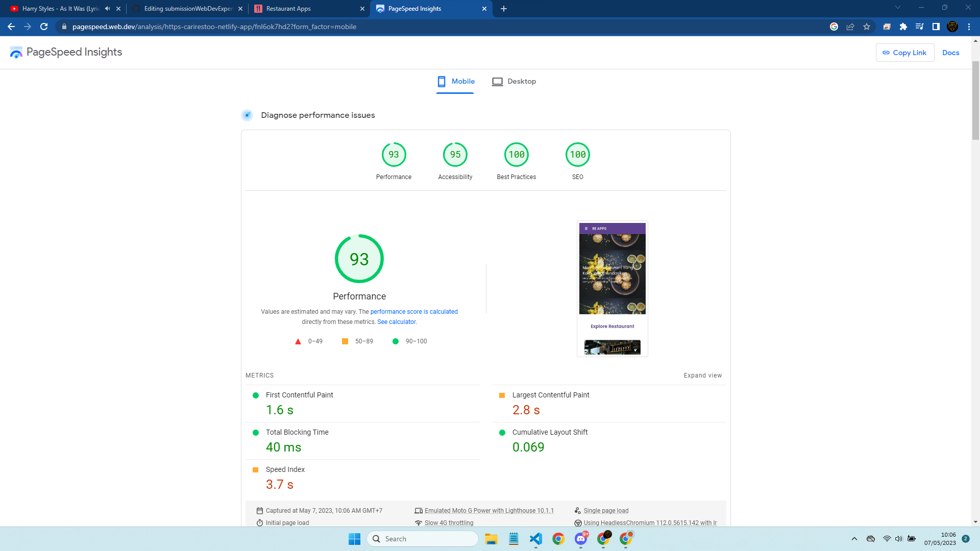This screenshot has width=980, height=551.
Task: Open the Extensions puzzle icon
Action: tap(903, 27)
